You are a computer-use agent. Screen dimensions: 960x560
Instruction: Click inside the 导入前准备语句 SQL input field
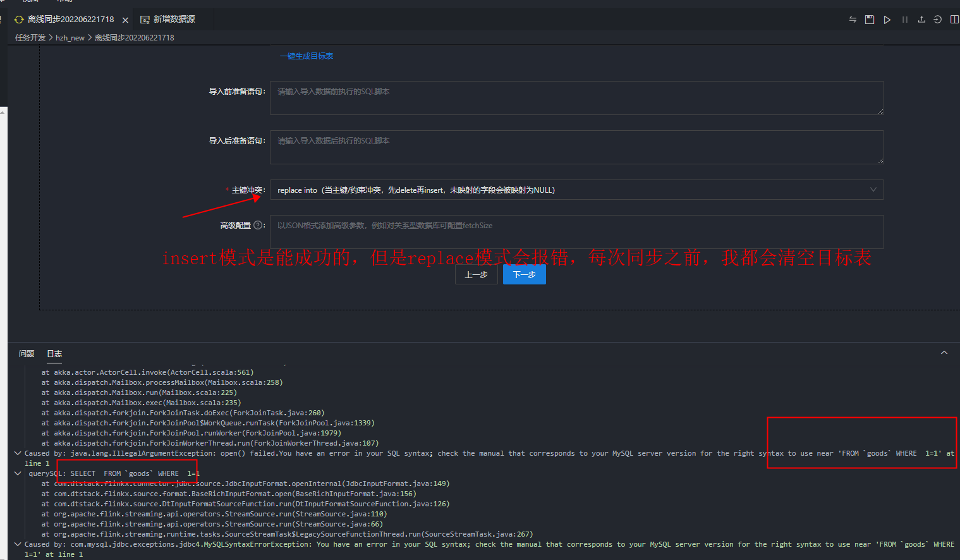click(x=576, y=98)
